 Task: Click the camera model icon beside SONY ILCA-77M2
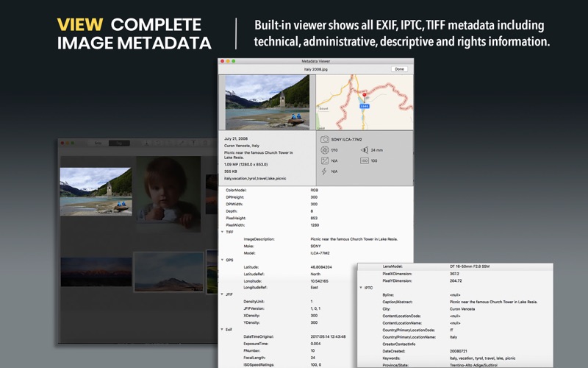click(325, 139)
